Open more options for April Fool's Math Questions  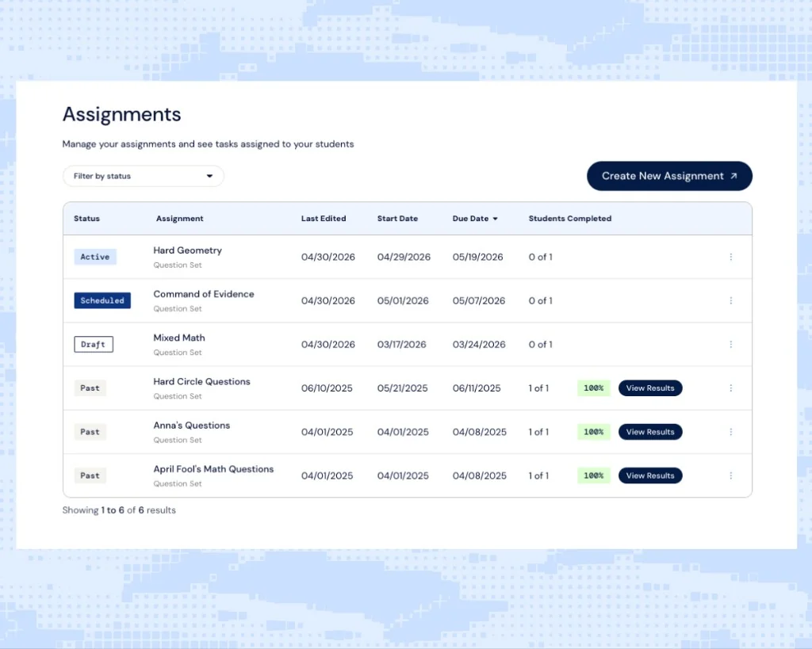[x=730, y=475]
